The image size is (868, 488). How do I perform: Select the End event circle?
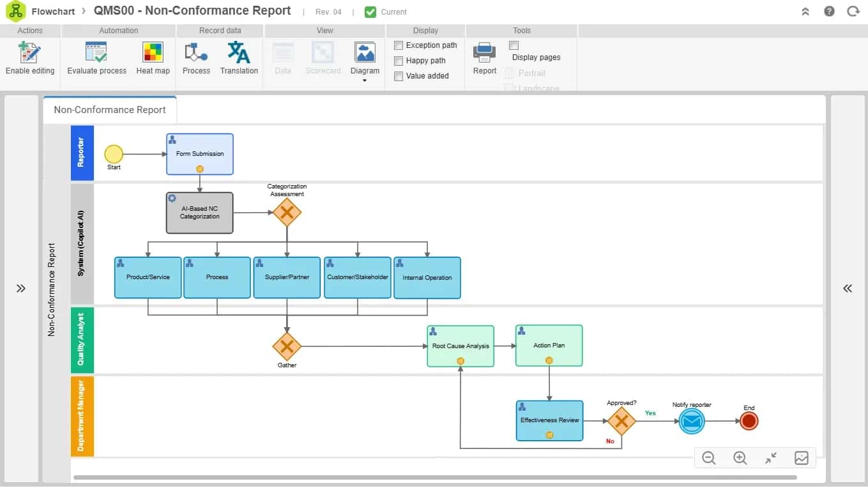749,421
